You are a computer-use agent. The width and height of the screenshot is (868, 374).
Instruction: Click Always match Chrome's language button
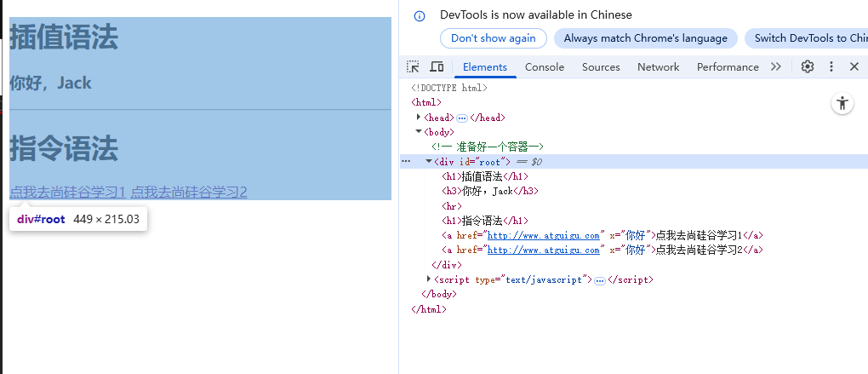point(645,38)
